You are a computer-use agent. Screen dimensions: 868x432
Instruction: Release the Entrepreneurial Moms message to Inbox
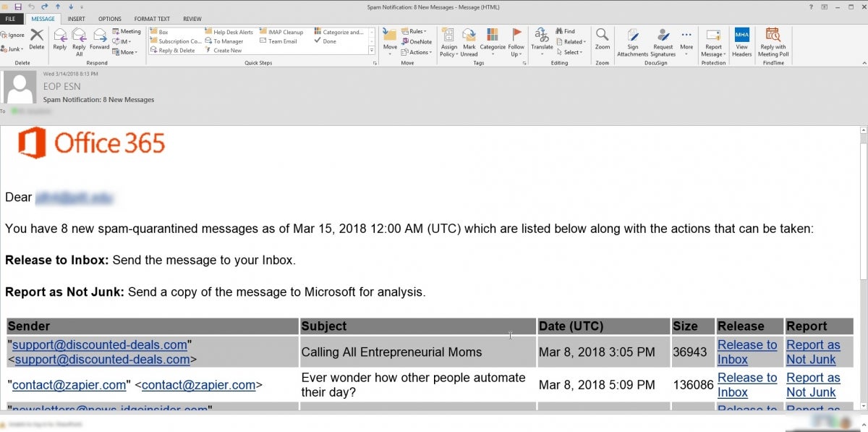tap(747, 352)
